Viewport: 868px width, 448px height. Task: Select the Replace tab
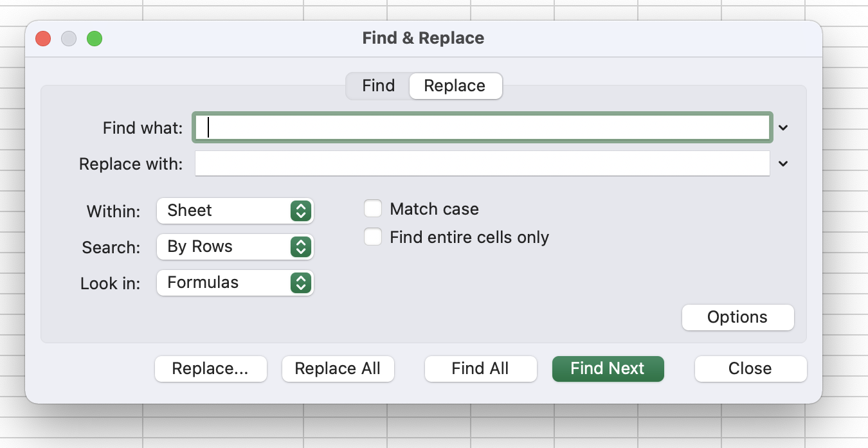pyautogui.click(x=455, y=86)
